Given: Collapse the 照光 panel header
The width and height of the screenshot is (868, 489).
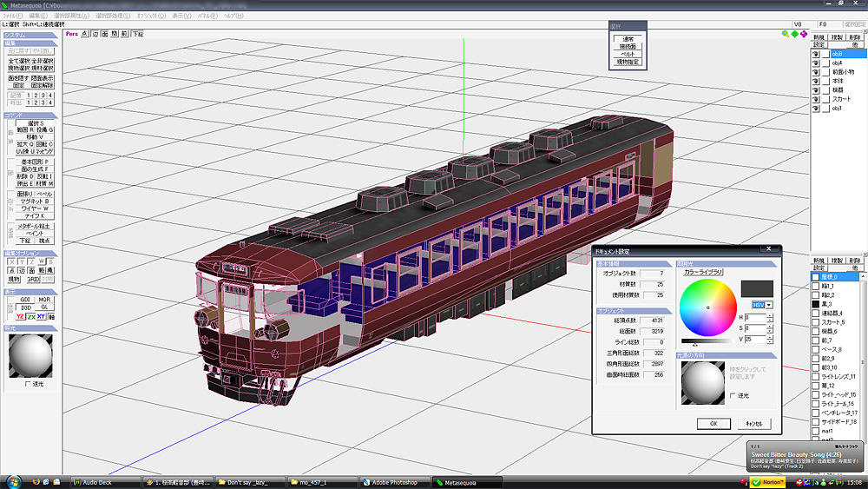Looking at the screenshot, I should [30, 327].
